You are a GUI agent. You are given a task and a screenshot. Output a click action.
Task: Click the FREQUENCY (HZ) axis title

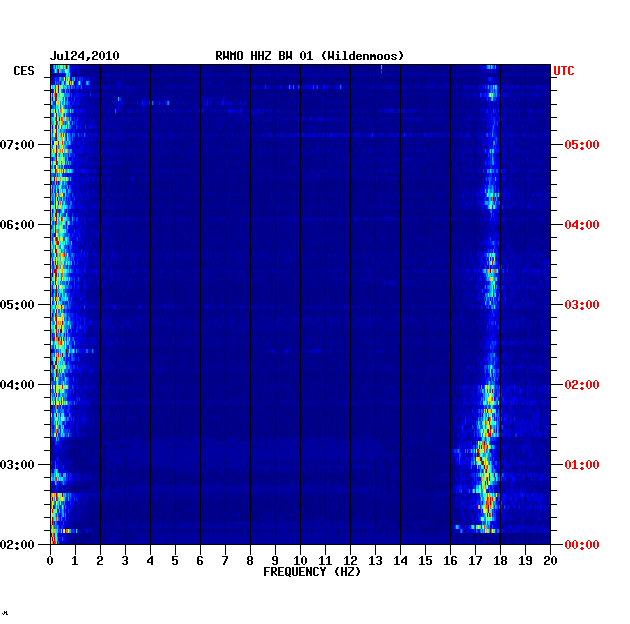click(x=312, y=572)
